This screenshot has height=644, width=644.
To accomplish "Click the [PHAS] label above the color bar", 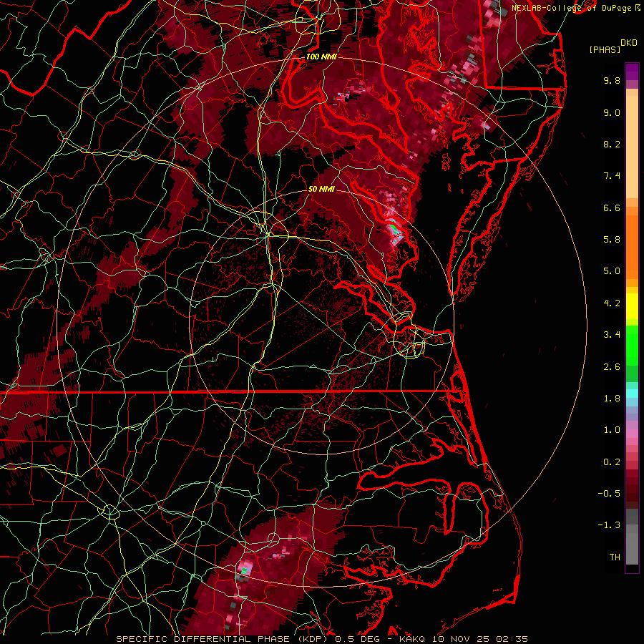I will 605,49.
